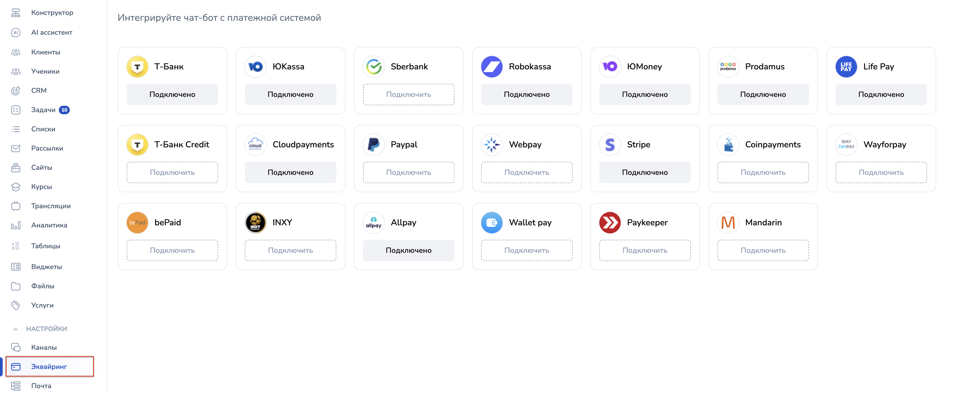Open the Конструктор menu item
Screen dimensions: 980x393
coord(52,13)
